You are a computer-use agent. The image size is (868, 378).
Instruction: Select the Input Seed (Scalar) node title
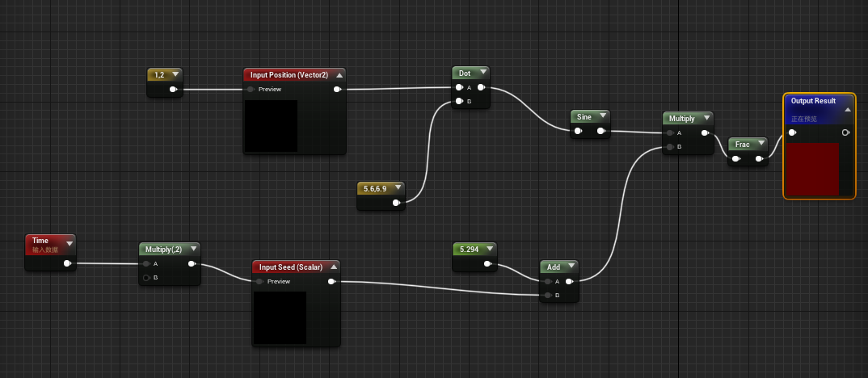291,267
